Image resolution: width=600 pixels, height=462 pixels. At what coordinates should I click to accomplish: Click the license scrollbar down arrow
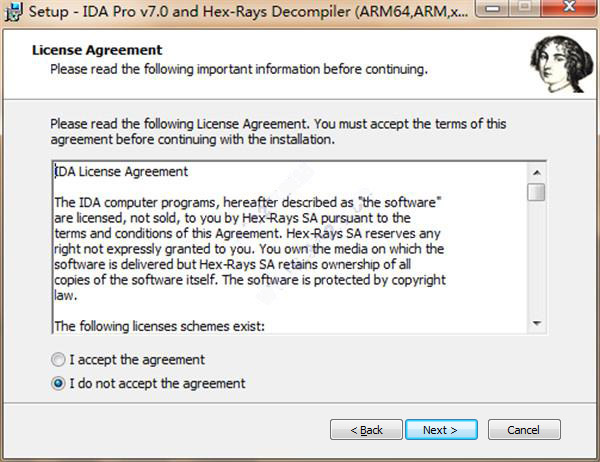coord(537,324)
